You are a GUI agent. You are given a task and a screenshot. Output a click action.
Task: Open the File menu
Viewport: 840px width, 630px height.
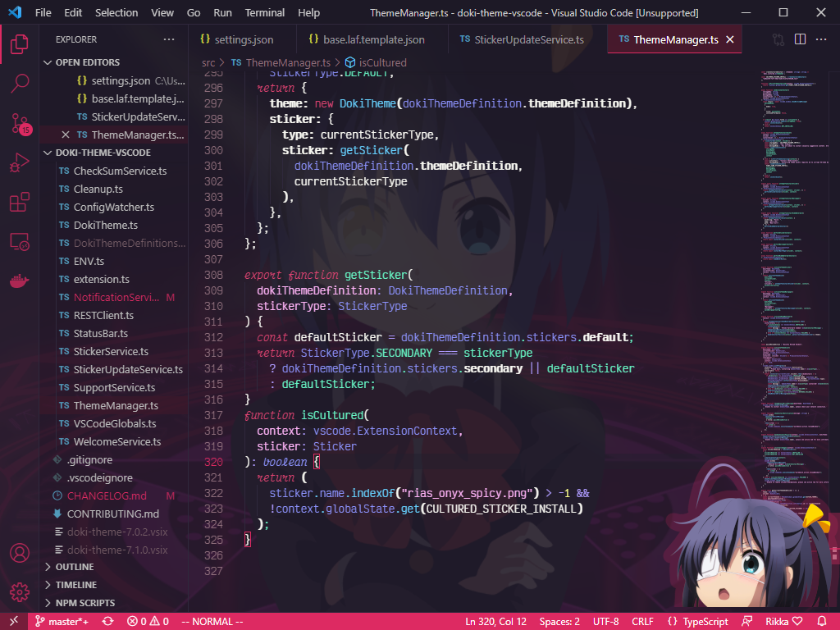[x=43, y=12]
